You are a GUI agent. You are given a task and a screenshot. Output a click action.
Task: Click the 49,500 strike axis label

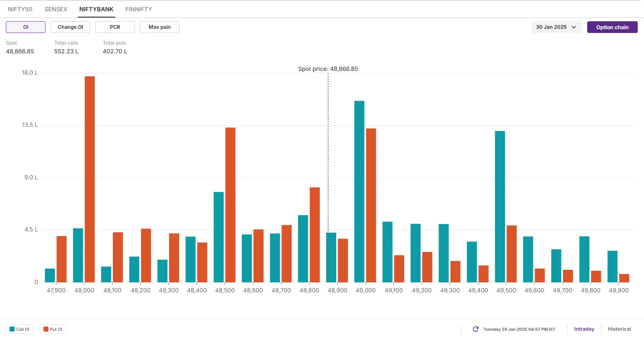point(506,290)
